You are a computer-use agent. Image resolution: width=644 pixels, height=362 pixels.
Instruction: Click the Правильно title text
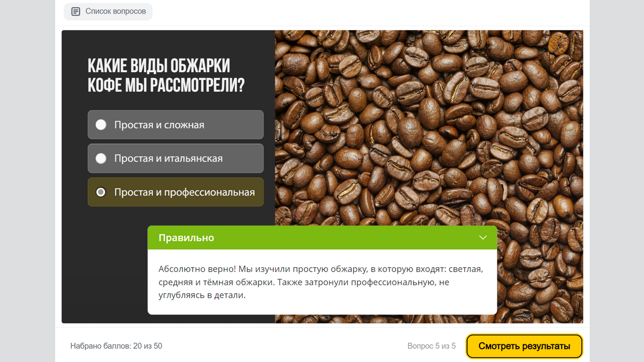tap(186, 238)
